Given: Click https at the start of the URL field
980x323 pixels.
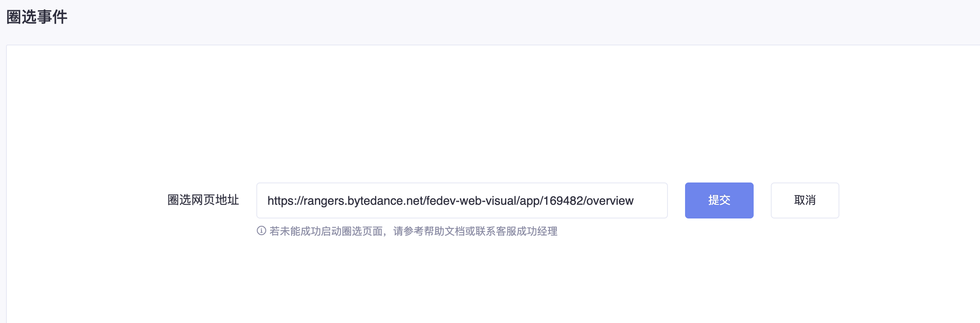Looking at the screenshot, I should click(x=280, y=201).
